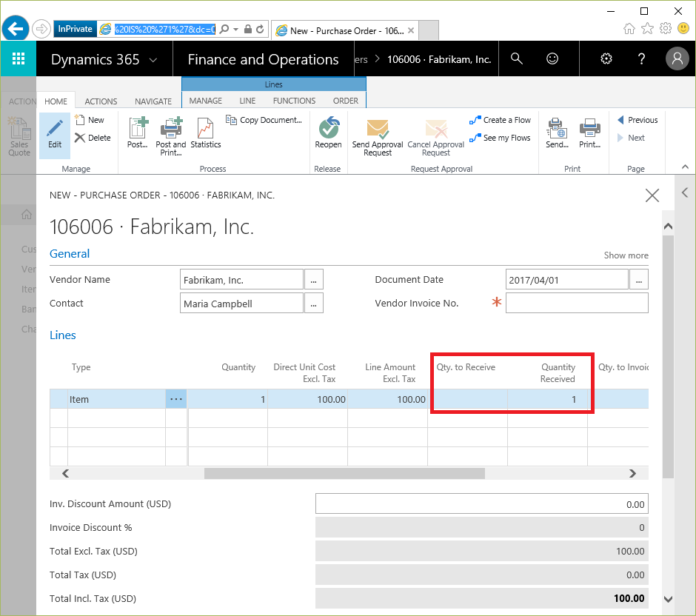Open the ORDER tab under Lines
The width and height of the screenshot is (696, 616).
345,101
